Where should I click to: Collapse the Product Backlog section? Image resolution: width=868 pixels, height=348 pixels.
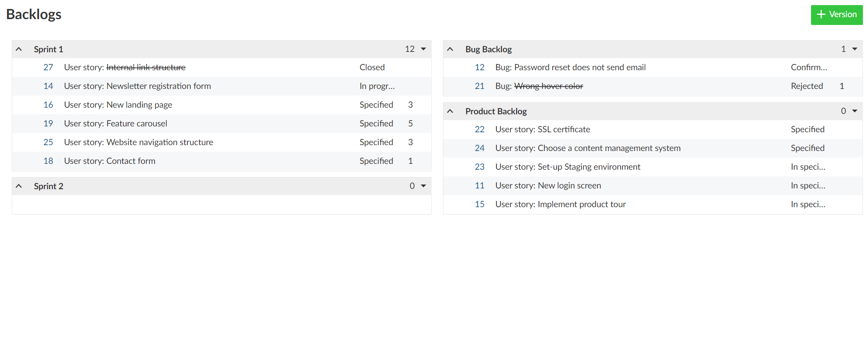450,111
